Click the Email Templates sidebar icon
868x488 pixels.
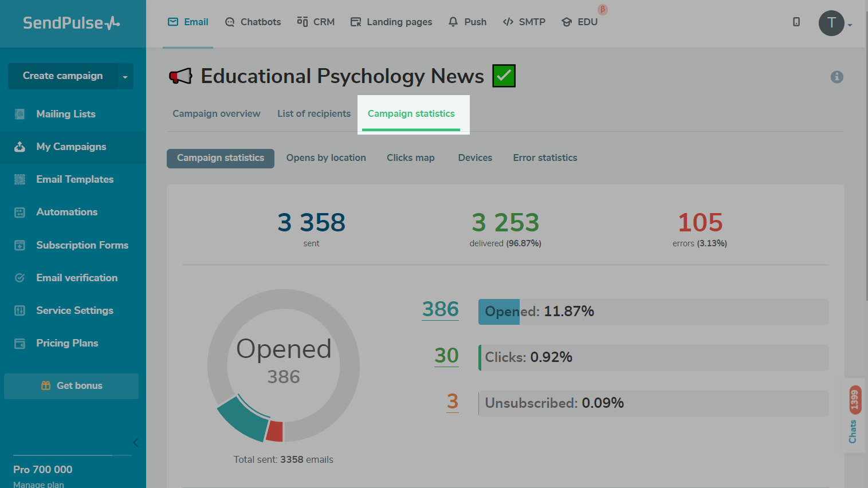click(x=19, y=179)
